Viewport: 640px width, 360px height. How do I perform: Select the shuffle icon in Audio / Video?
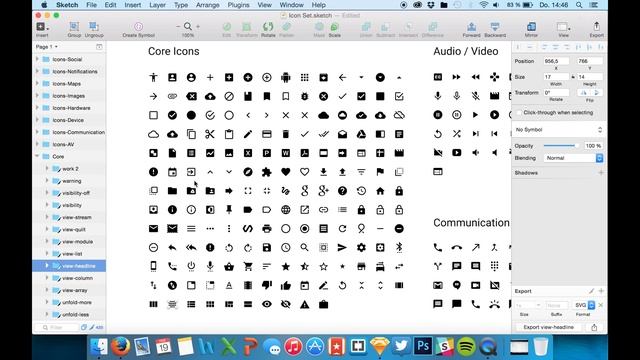coord(456,133)
